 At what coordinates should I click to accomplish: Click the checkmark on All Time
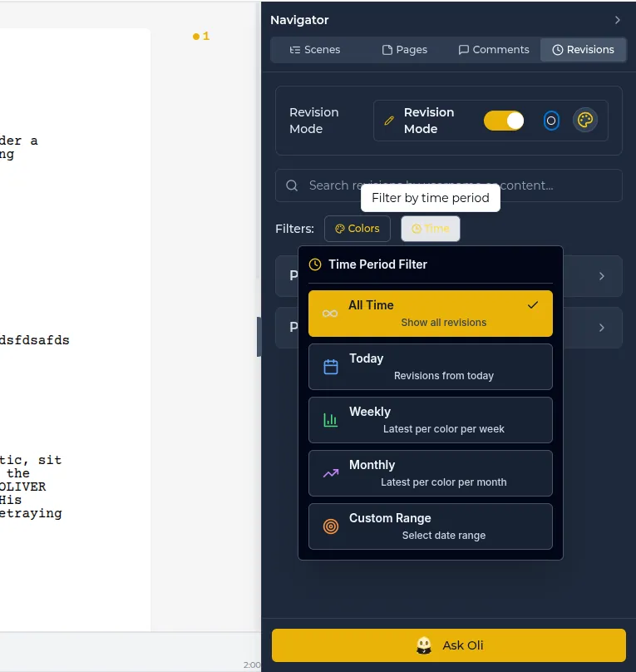pyautogui.click(x=533, y=305)
